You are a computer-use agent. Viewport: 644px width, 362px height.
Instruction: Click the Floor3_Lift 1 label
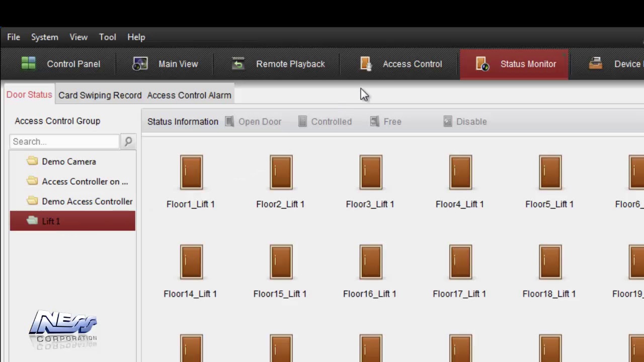[370, 204]
